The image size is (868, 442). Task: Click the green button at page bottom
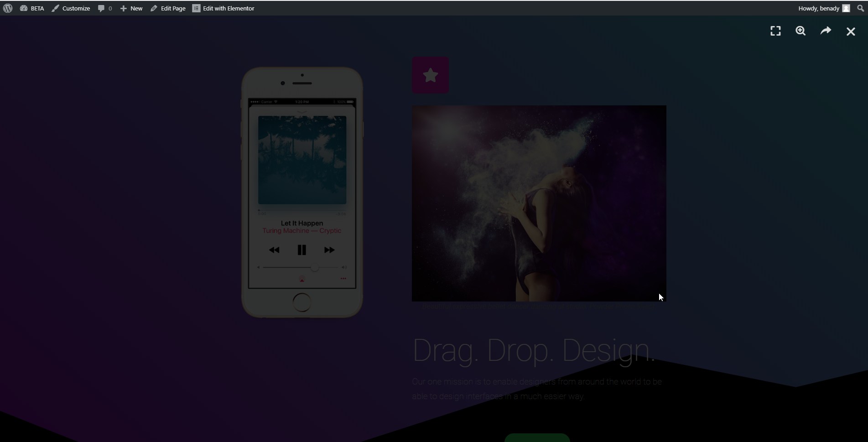537,438
